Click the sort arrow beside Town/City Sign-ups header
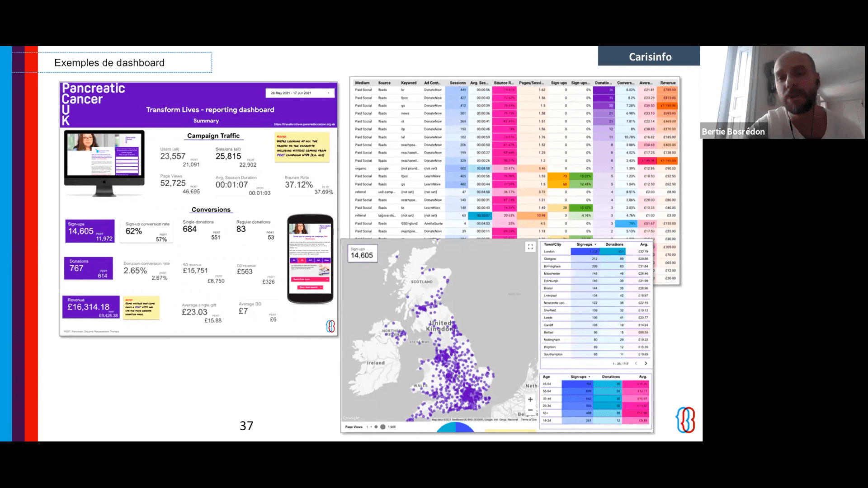Screen dimensions: 868x488 point(595,244)
